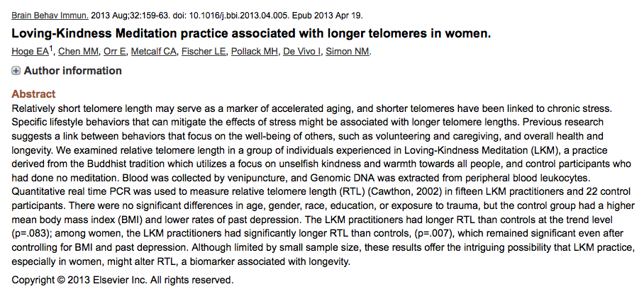Viewport: 644px width, 294px height.
Task: Click author Metcalf CA
Action: coord(154,52)
